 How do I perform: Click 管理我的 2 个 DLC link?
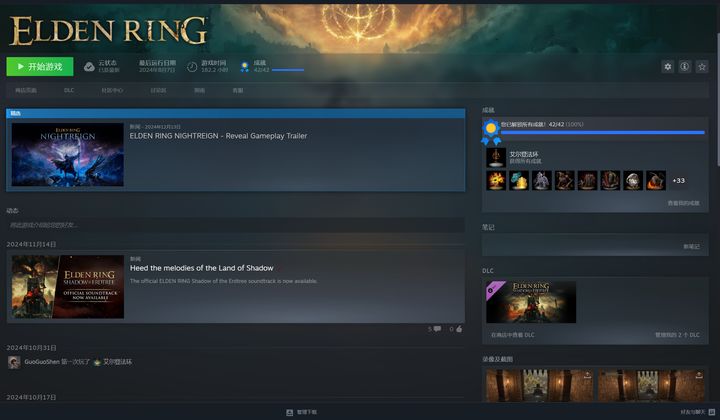(677, 335)
